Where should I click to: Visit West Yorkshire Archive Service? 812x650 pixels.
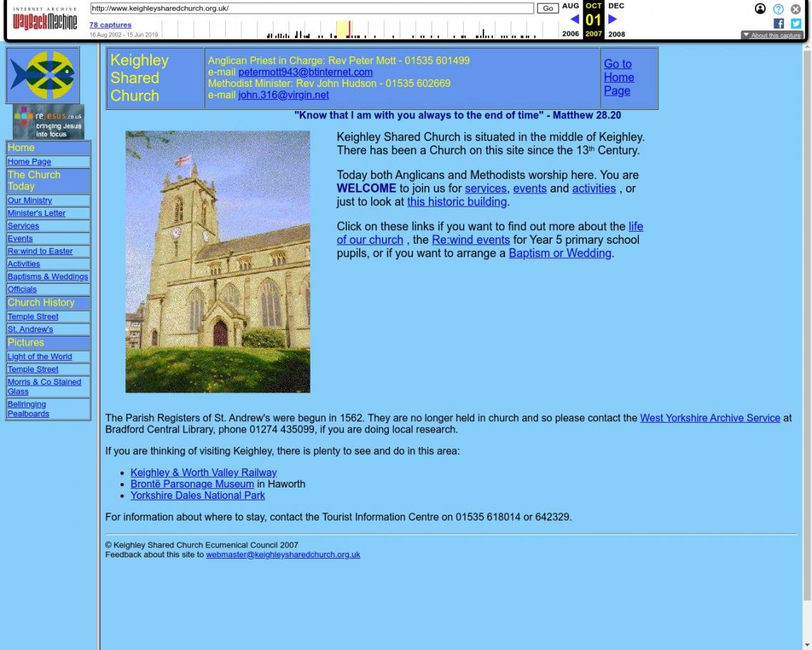[x=710, y=418]
